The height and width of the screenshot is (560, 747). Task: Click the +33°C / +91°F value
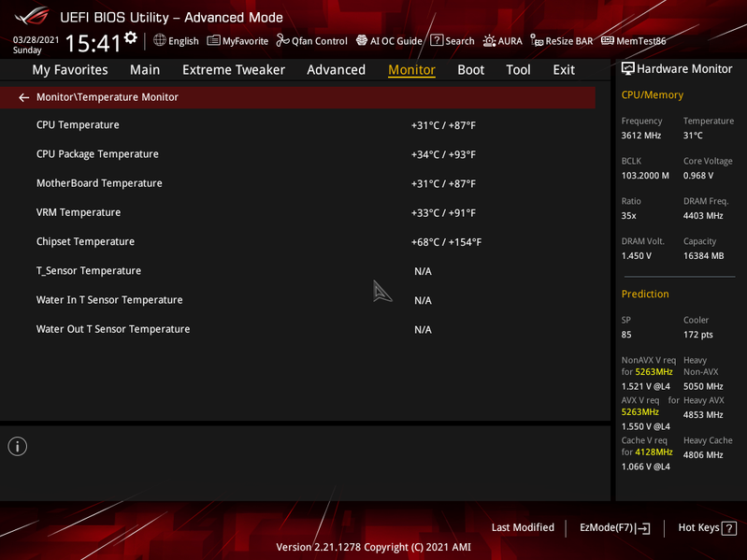[x=443, y=213]
